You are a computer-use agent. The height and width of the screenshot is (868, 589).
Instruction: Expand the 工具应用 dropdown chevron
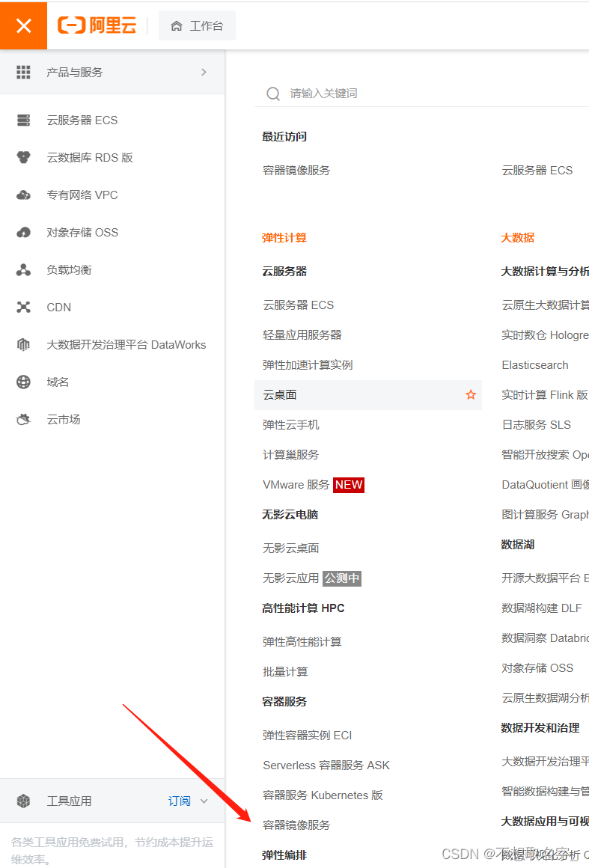[204, 801]
